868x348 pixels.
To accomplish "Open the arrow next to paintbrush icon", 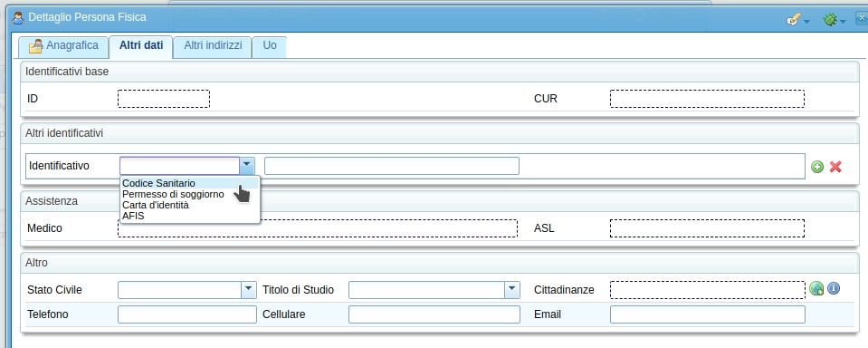I will pyautogui.click(x=806, y=22).
